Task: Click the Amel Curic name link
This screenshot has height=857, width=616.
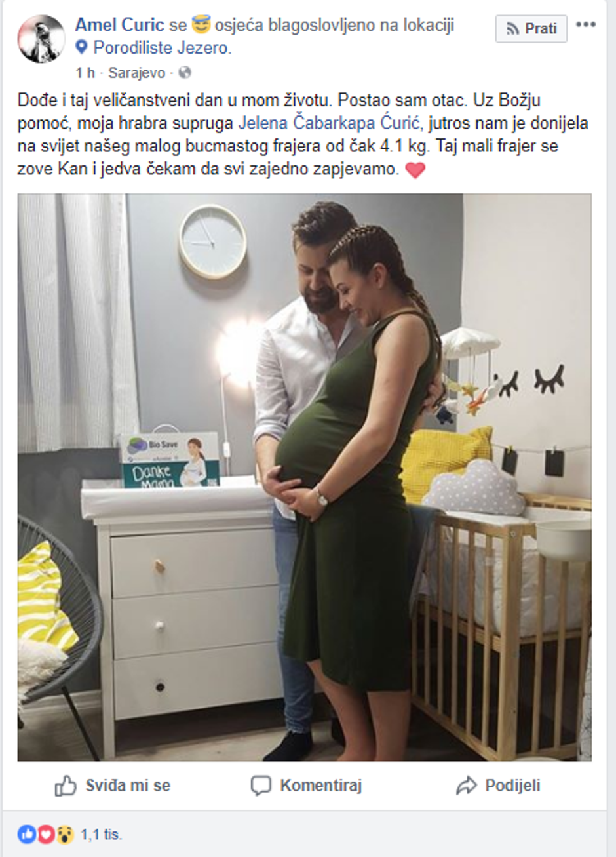Action: pyautogui.click(x=119, y=26)
